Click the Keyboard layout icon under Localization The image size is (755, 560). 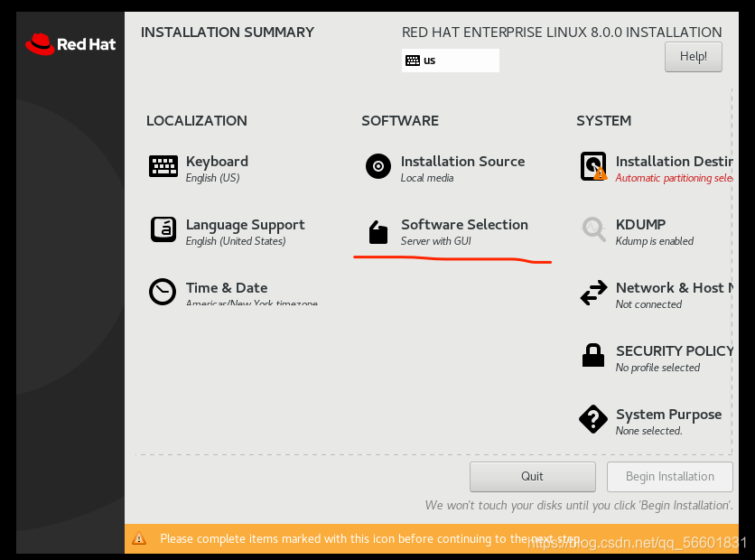point(163,166)
